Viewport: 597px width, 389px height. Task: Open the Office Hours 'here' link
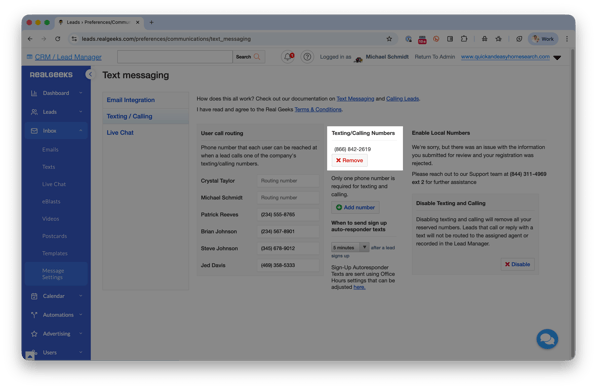(359, 287)
